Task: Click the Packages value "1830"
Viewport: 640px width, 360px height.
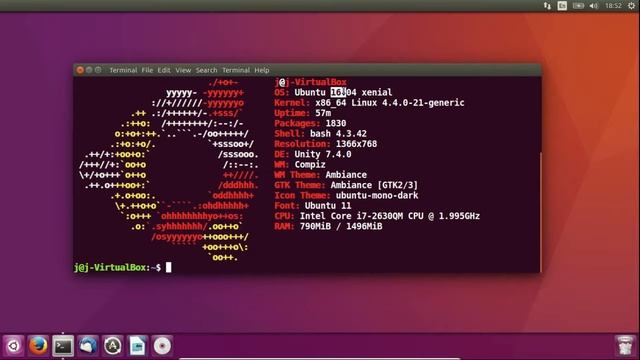Action: pos(336,123)
